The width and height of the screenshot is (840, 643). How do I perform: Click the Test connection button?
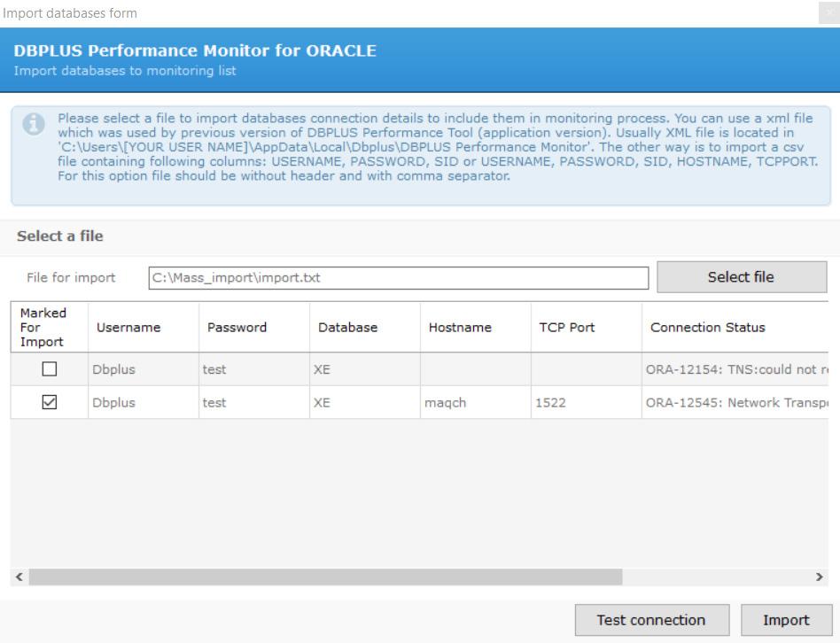click(652, 620)
